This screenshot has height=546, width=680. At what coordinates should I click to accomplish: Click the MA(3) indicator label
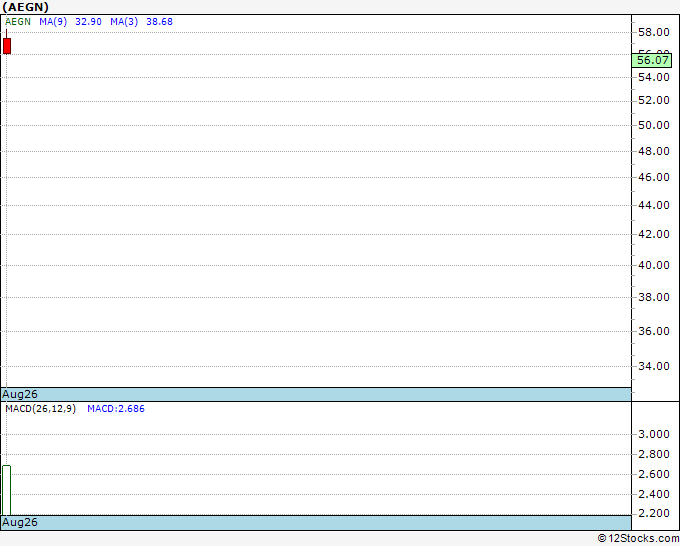coord(124,22)
